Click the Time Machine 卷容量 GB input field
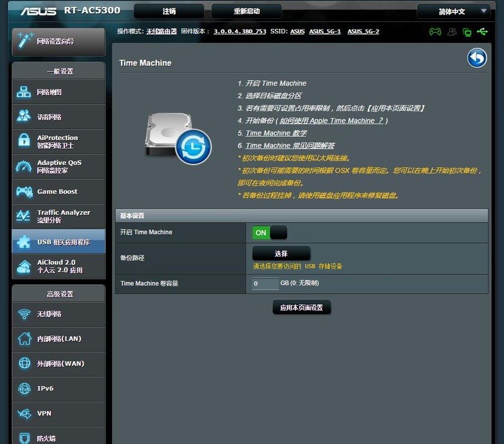 point(265,283)
